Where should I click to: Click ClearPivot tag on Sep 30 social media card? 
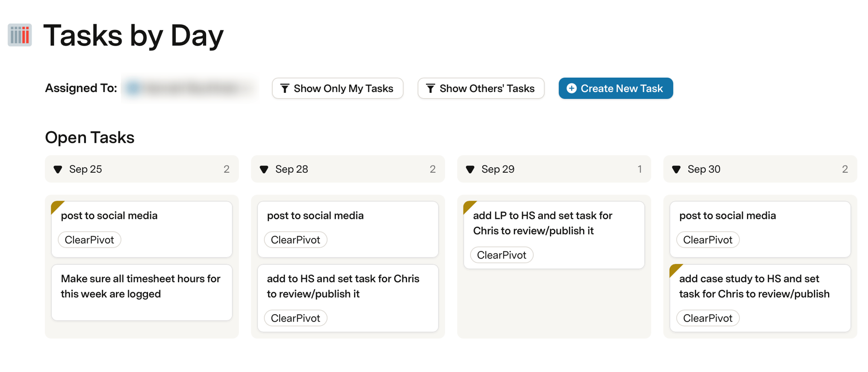tap(708, 240)
